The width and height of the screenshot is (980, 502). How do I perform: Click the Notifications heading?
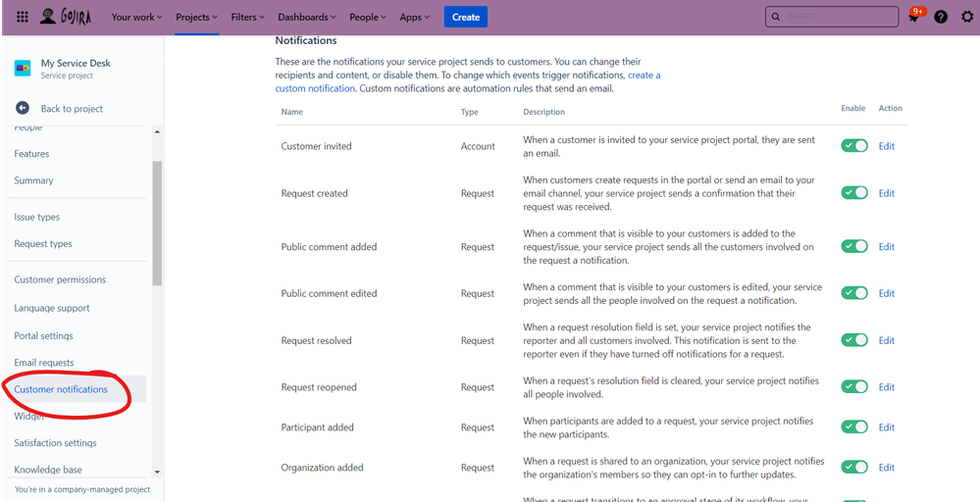pyautogui.click(x=306, y=40)
